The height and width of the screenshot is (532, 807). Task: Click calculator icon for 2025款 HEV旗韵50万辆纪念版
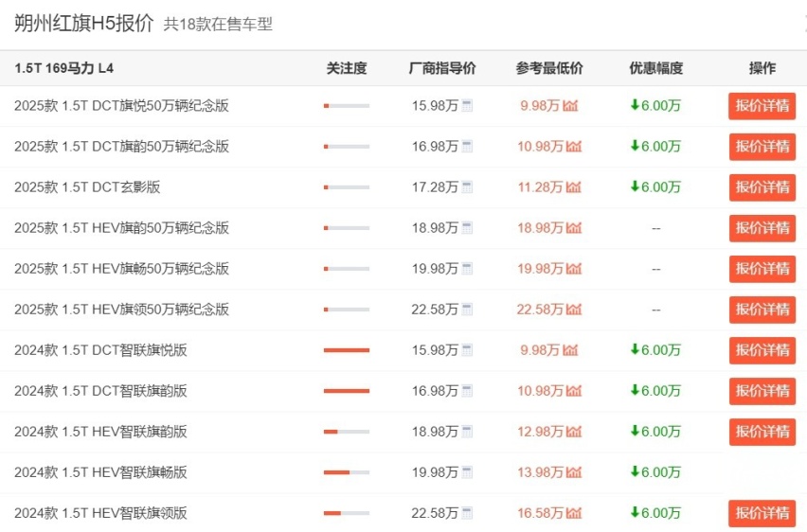pos(467,228)
